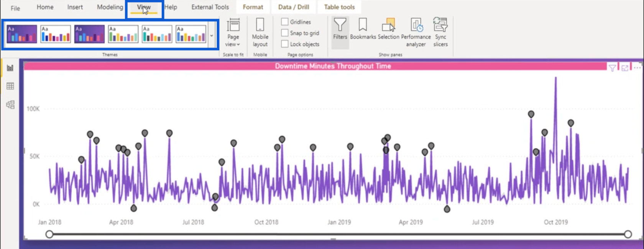Screen dimensions: 644x249
Task: Open the Help tab
Action: point(171,7)
